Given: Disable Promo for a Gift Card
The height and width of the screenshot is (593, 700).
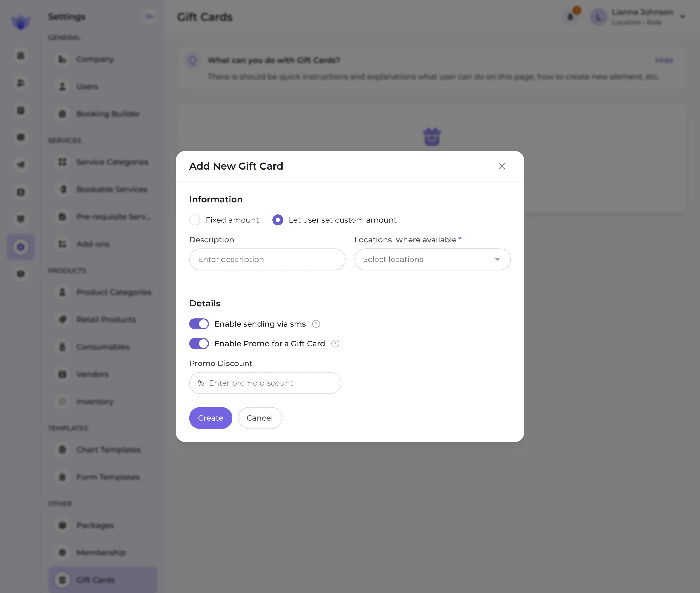Looking at the screenshot, I should coord(199,344).
